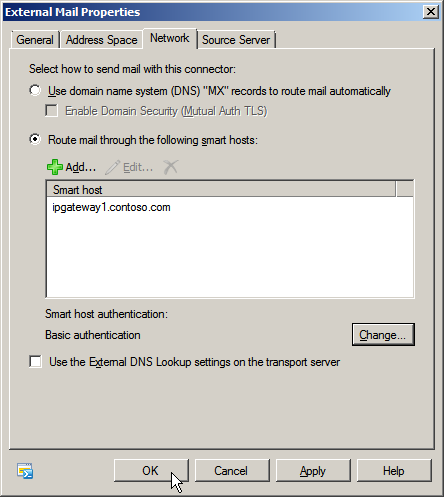The width and height of the screenshot is (444, 497).
Task: Switch to the General tab
Action: 35,40
